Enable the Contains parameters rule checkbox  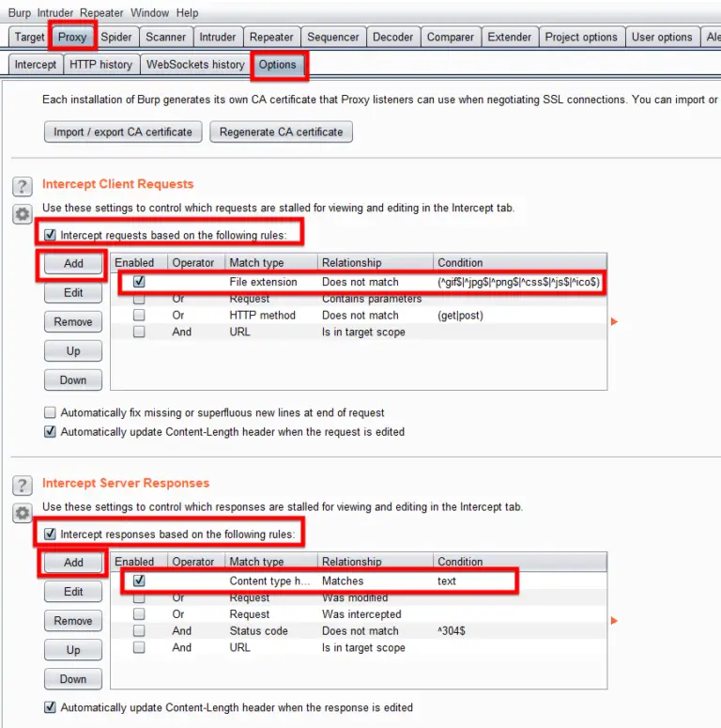point(139,299)
